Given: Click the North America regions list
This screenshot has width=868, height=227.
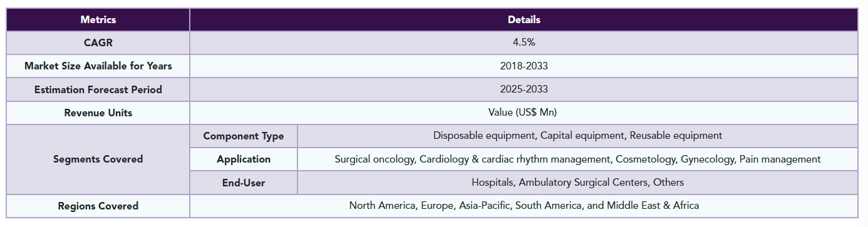Looking at the screenshot, I should tap(524, 206).
